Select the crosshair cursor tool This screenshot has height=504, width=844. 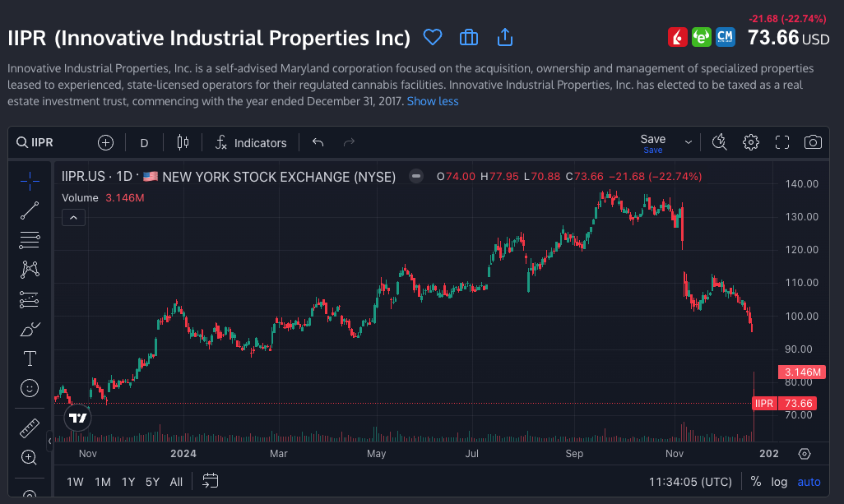30,181
